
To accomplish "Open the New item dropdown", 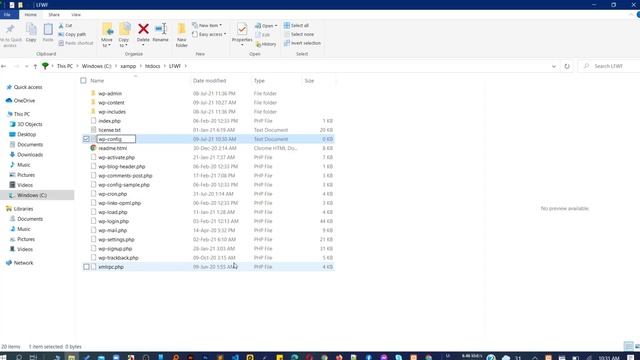I will pyautogui.click(x=207, y=25).
